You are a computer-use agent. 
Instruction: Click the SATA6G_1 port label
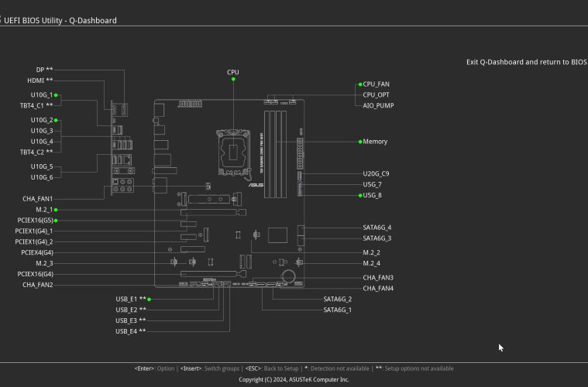point(338,310)
